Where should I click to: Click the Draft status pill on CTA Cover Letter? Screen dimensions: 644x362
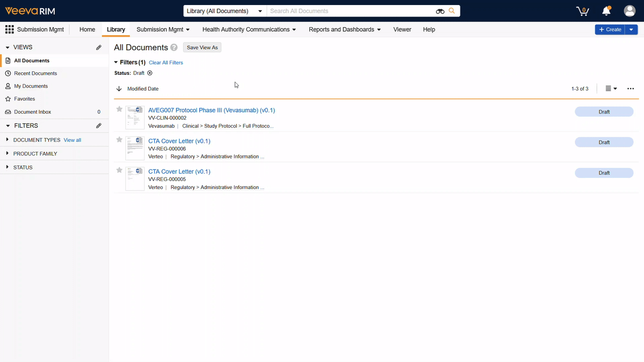tap(604, 142)
